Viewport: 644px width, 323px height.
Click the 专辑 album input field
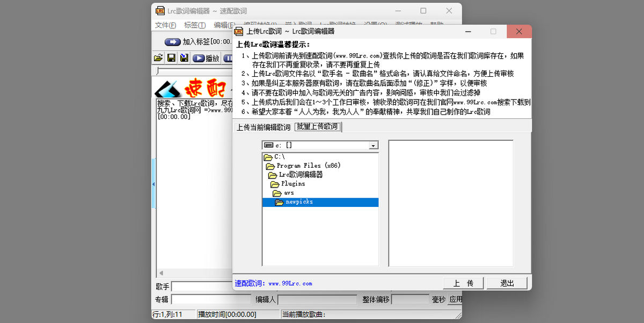211,299
